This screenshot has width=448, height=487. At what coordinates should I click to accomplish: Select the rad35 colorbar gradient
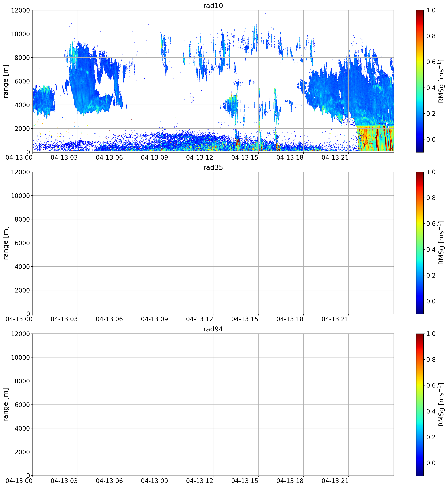pyautogui.click(x=420, y=243)
